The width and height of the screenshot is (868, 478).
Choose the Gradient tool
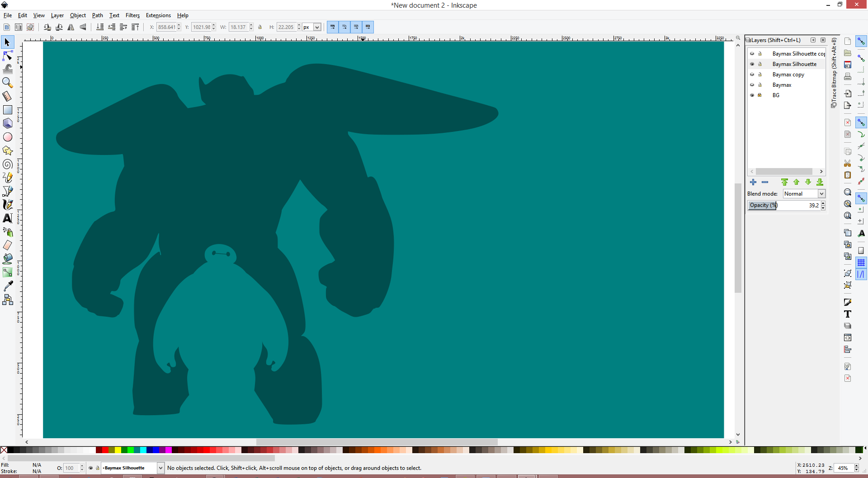click(x=8, y=272)
